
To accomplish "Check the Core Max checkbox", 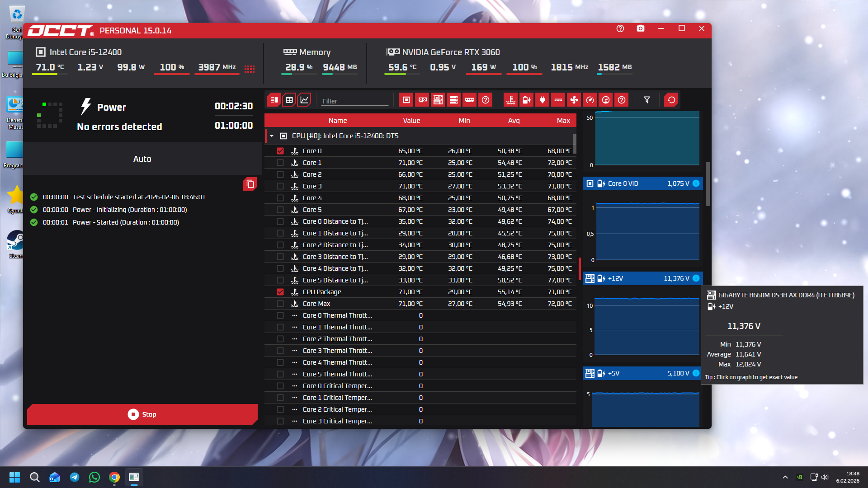I will point(280,304).
